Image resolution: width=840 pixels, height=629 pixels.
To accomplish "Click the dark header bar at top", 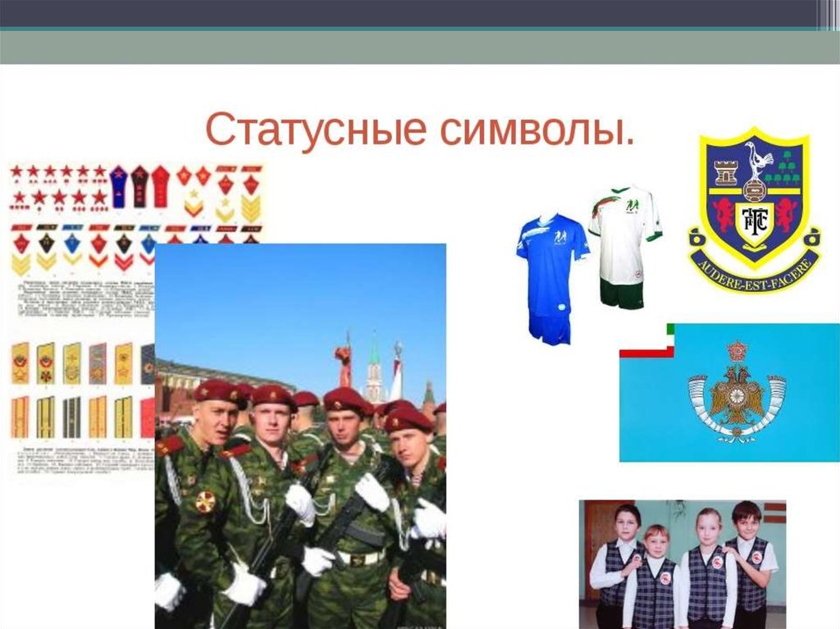I will pyautogui.click(x=410, y=13).
